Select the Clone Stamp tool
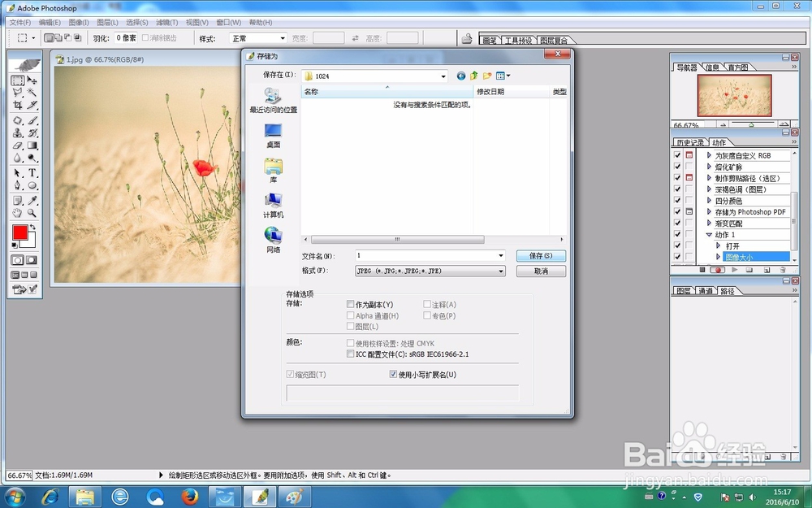This screenshot has height=508, width=812. point(18,132)
